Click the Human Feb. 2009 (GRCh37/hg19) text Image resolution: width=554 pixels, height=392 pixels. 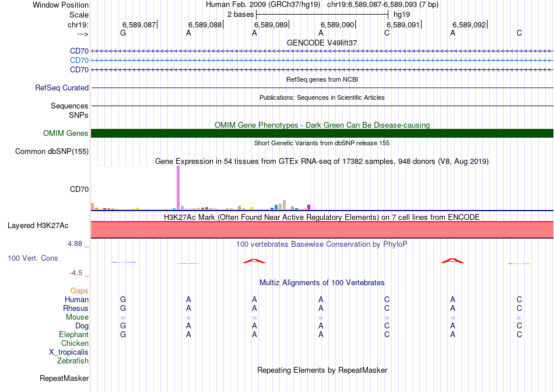[263, 5]
